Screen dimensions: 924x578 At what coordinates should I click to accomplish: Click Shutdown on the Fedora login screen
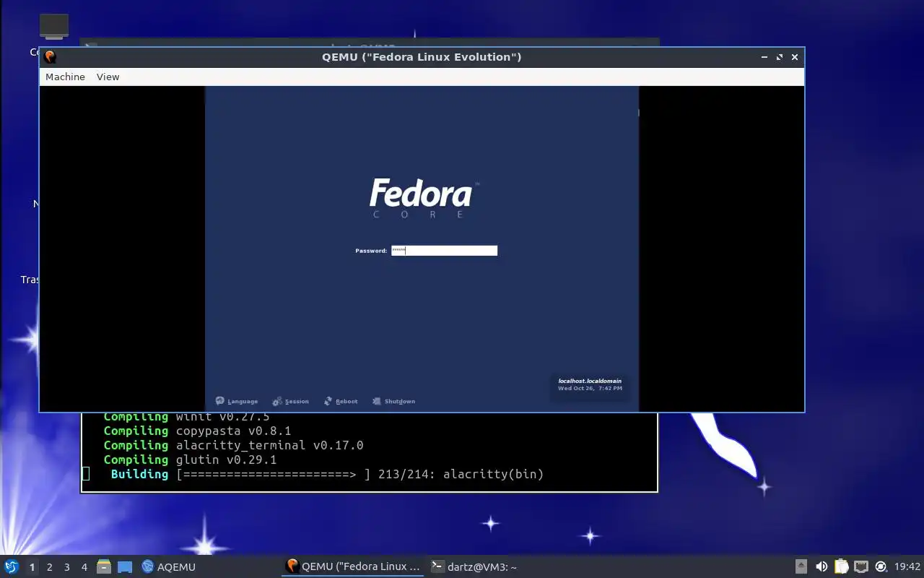pos(393,401)
